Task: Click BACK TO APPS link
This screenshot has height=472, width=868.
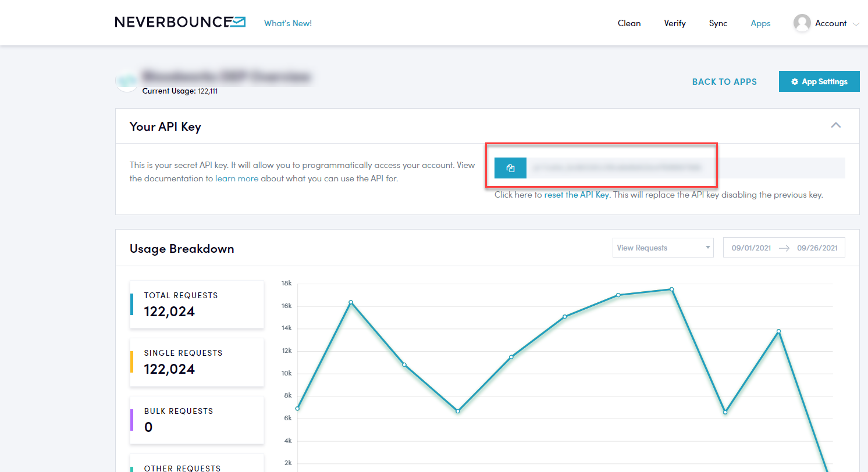Action: click(724, 82)
